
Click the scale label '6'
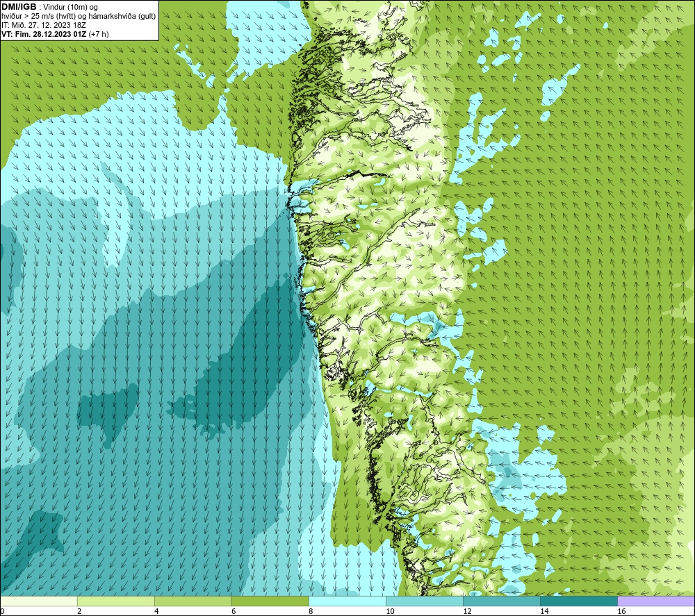coord(234,612)
